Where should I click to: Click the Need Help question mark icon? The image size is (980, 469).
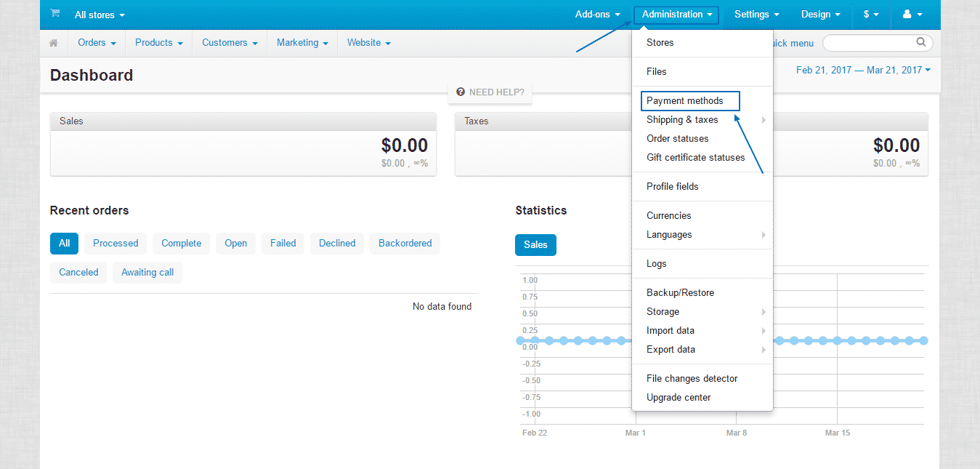coord(460,92)
